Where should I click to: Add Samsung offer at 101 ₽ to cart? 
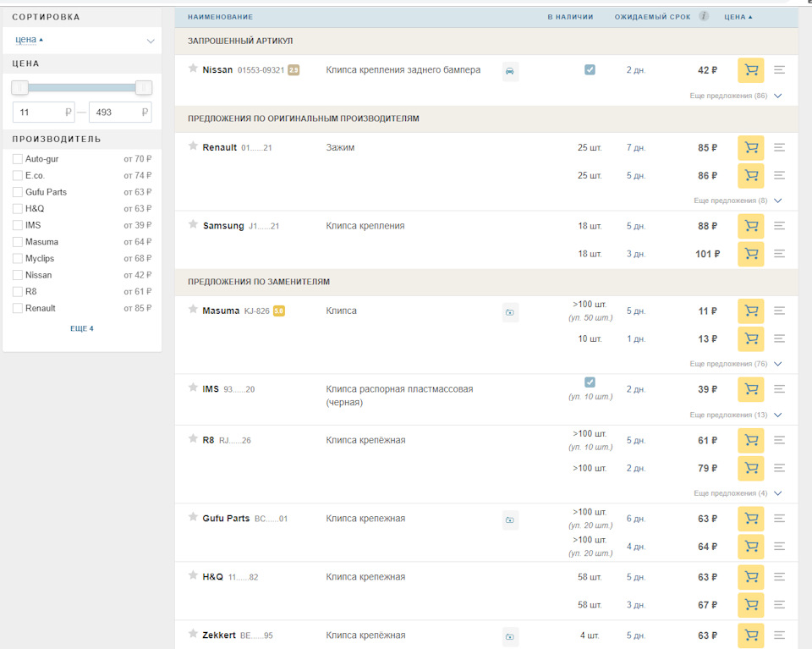click(x=750, y=254)
